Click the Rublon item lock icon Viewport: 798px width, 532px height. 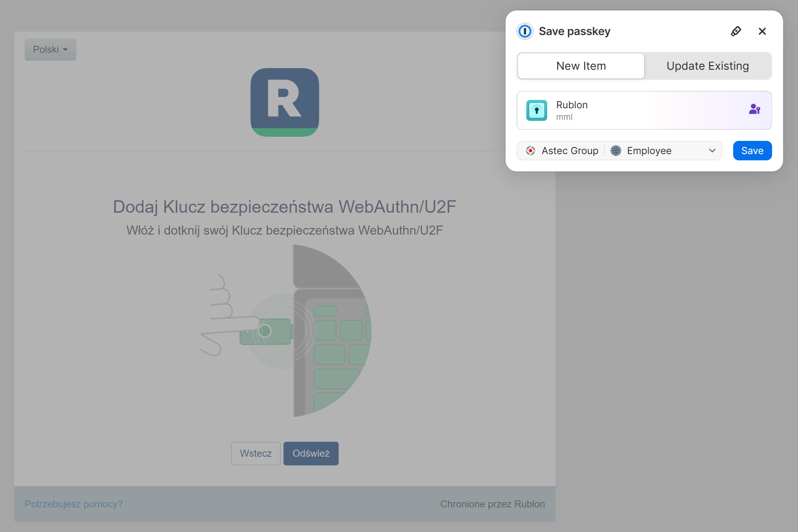click(536, 110)
